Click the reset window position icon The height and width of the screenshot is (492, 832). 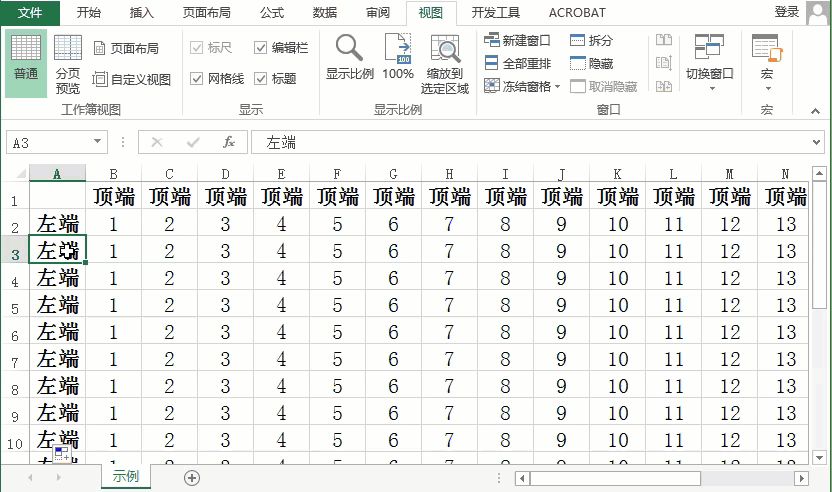(664, 86)
